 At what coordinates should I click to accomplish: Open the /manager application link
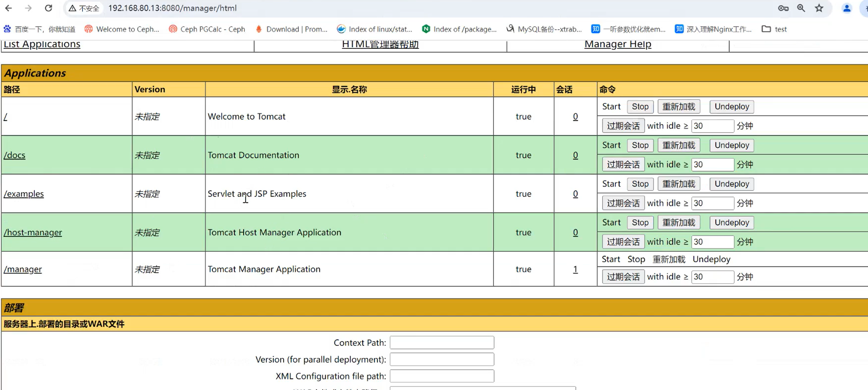tap(23, 269)
